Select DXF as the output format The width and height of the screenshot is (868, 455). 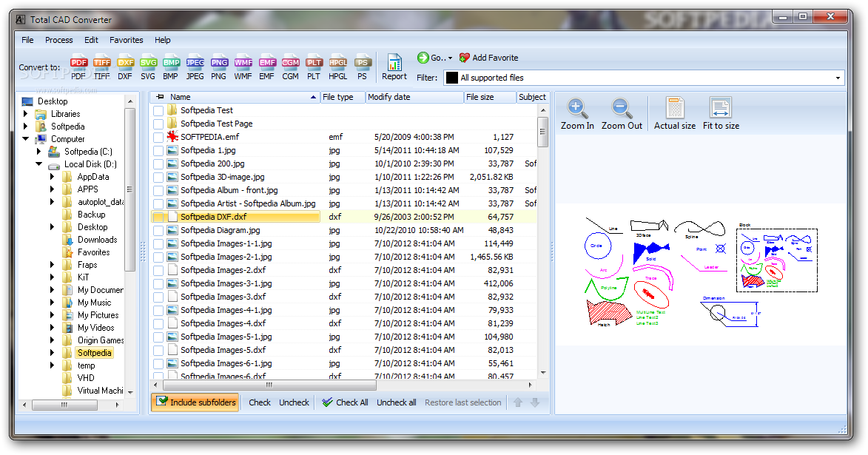pos(125,69)
